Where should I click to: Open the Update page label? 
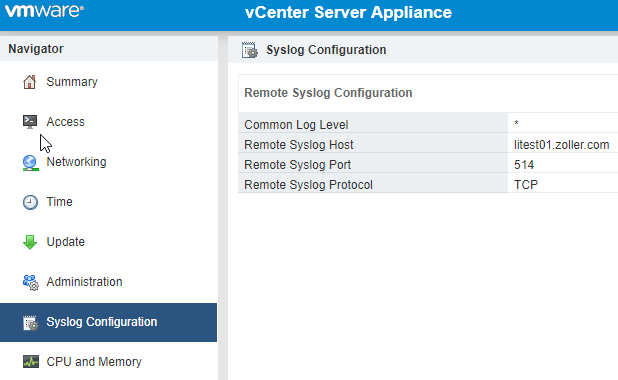point(65,242)
